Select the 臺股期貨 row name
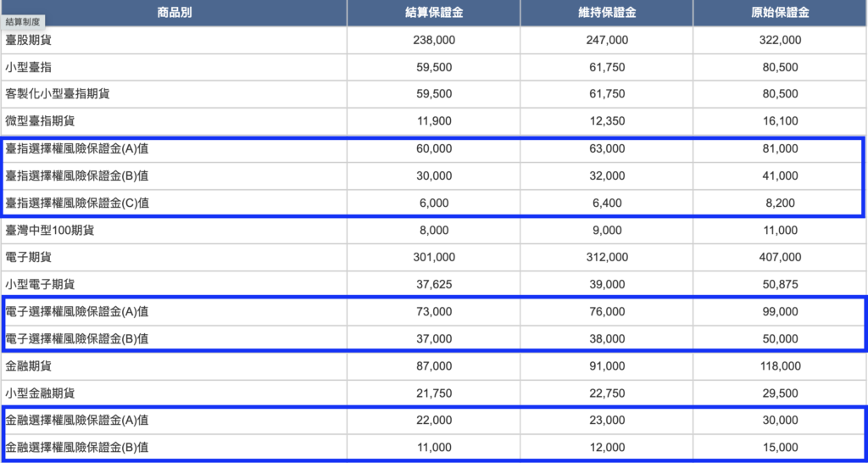868x463 pixels. click(30, 40)
